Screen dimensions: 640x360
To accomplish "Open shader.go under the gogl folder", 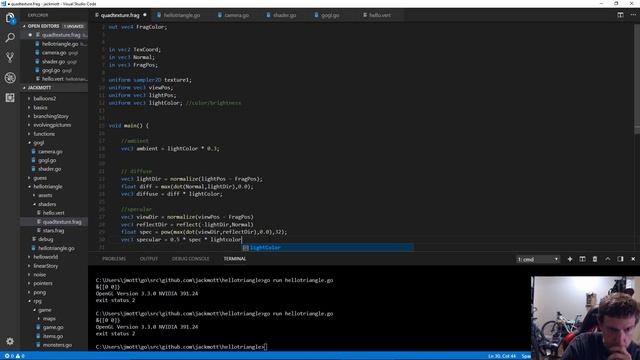I will 50,169.
